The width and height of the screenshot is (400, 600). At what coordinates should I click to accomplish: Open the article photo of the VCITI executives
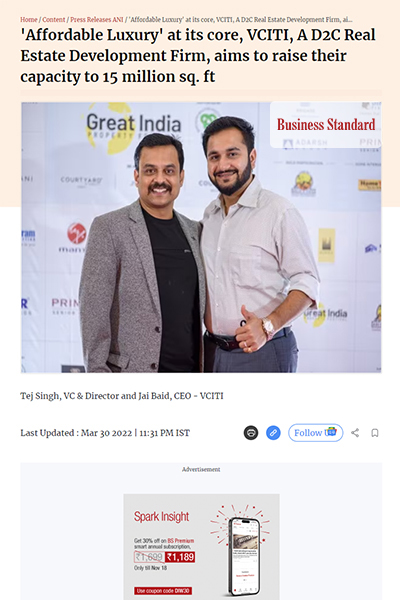pyautogui.click(x=201, y=237)
